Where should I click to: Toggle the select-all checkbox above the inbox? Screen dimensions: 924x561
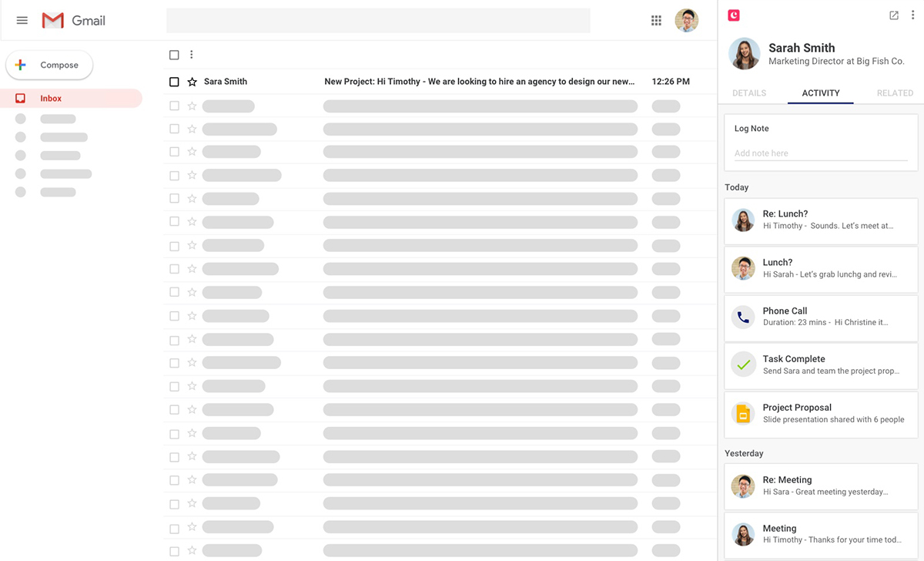(174, 55)
